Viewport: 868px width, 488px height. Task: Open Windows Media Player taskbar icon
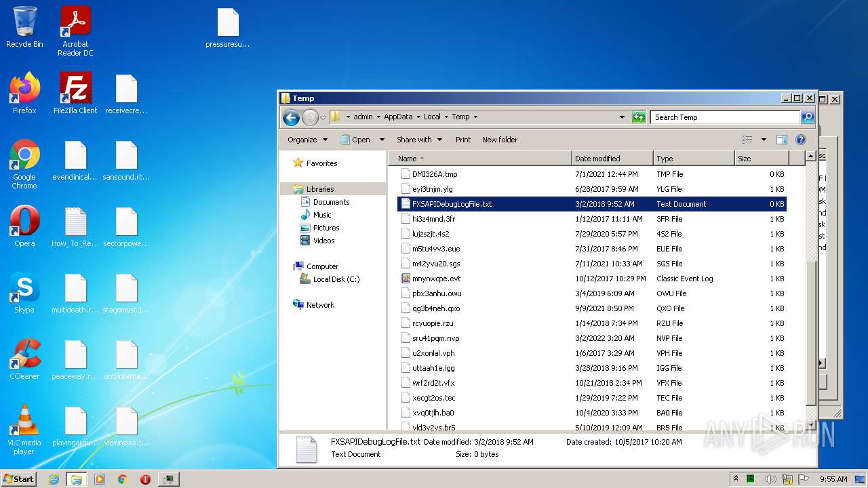point(100,479)
